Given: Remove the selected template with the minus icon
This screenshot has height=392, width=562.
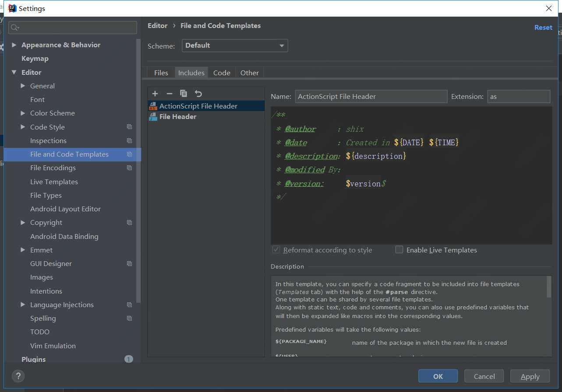Looking at the screenshot, I should coord(170,94).
